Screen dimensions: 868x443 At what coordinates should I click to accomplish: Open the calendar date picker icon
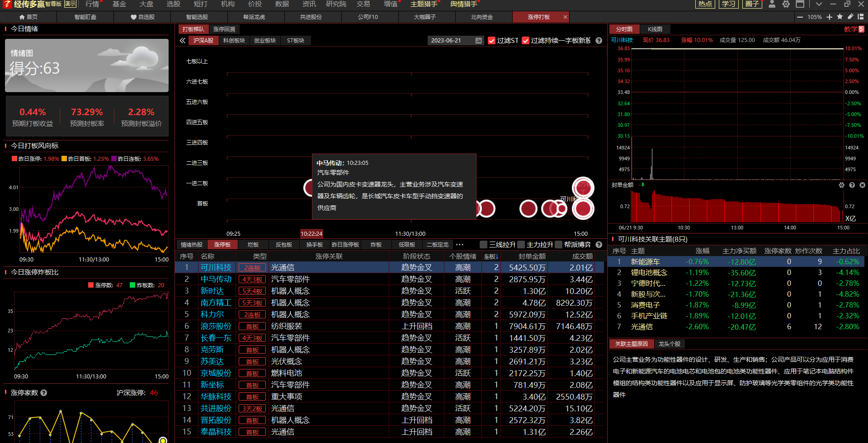[478, 40]
